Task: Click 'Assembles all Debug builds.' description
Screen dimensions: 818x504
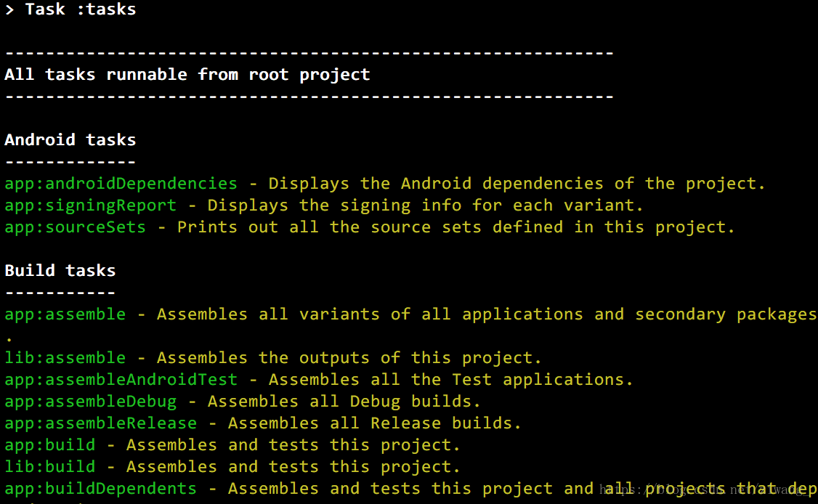Action: [344, 402]
